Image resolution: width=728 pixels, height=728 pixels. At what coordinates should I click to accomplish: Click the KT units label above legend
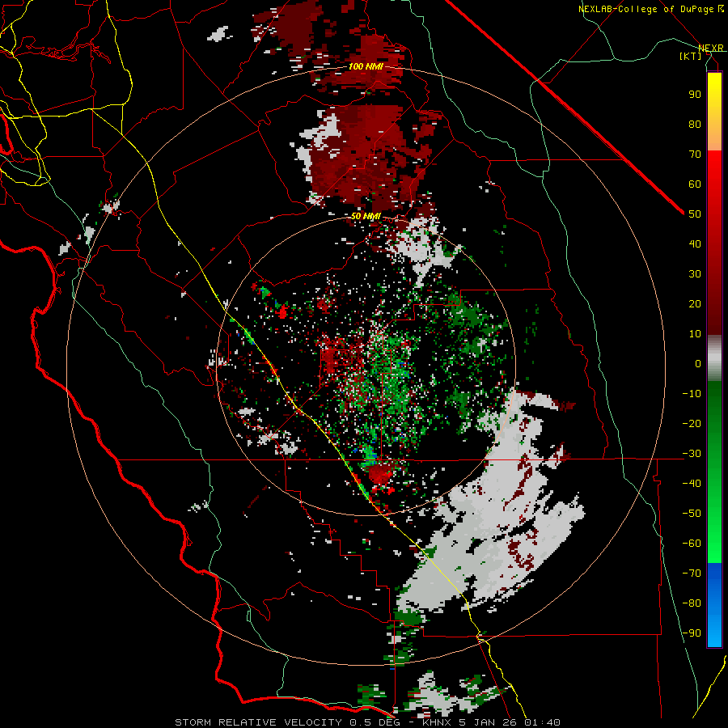691,56
